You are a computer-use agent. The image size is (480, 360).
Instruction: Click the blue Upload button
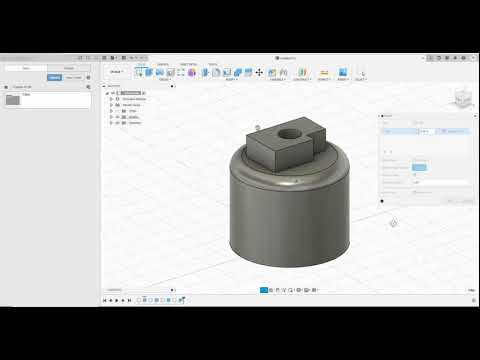coord(54,78)
